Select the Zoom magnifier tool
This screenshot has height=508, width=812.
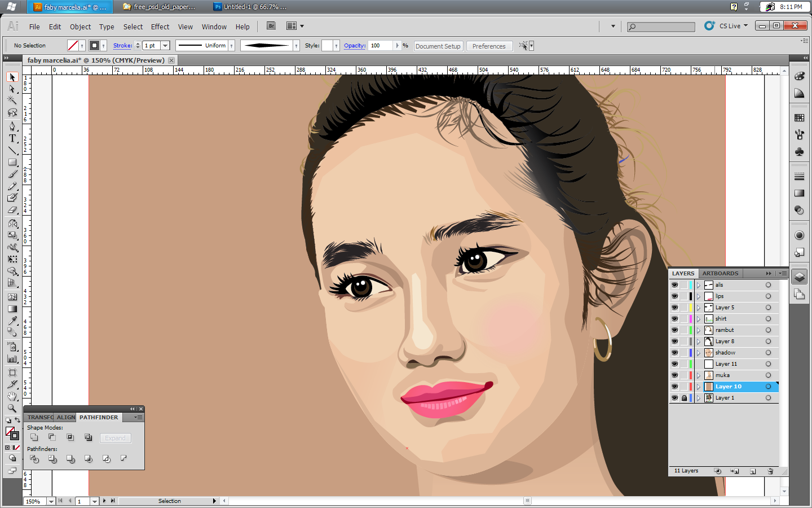coord(12,408)
